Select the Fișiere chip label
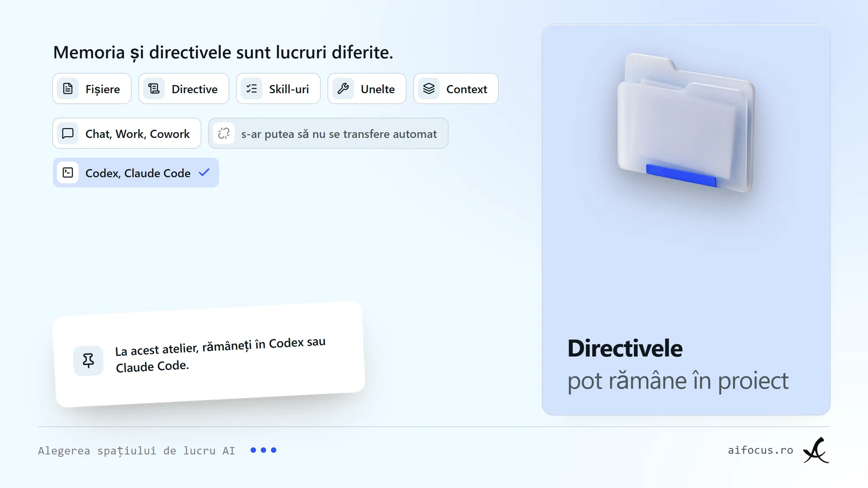The width and height of the screenshot is (868, 488). (103, 89)
